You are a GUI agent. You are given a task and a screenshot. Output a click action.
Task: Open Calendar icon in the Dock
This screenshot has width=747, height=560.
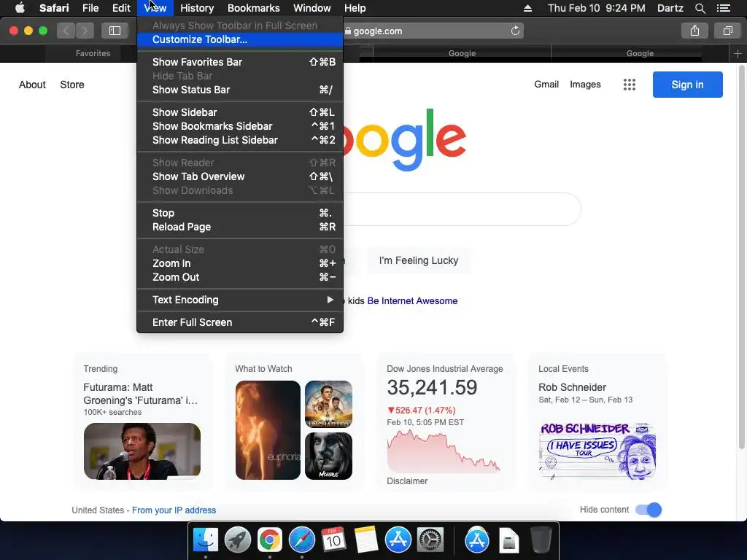click(x=333, y=540)
